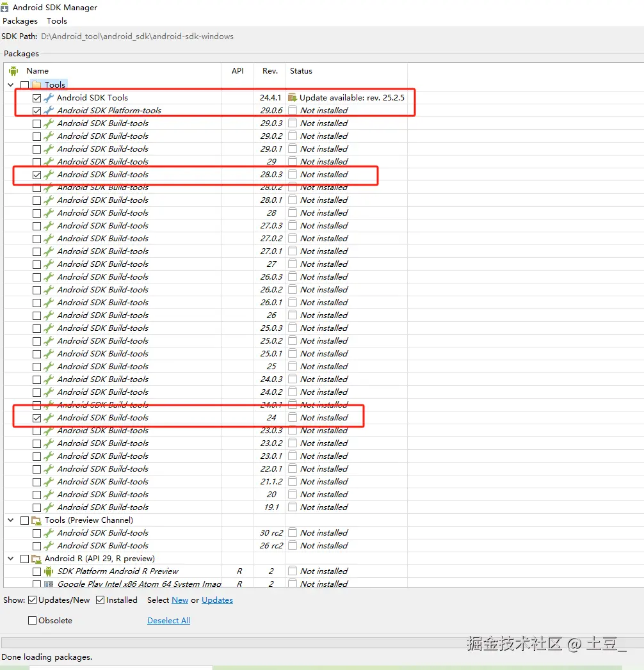Click revision value 30 rc2
644x670 pixels.
coord(271,533)
